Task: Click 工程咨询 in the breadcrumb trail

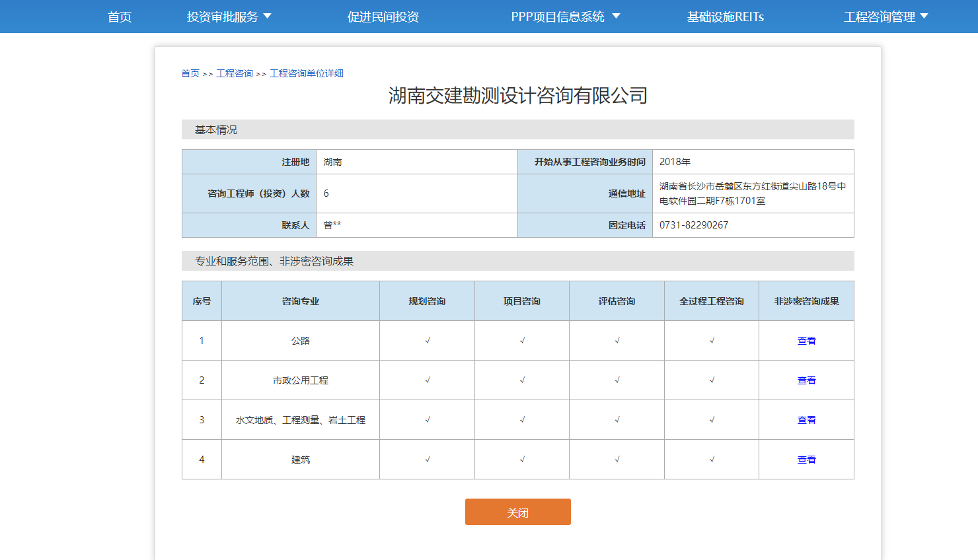Action: point(234,73)
